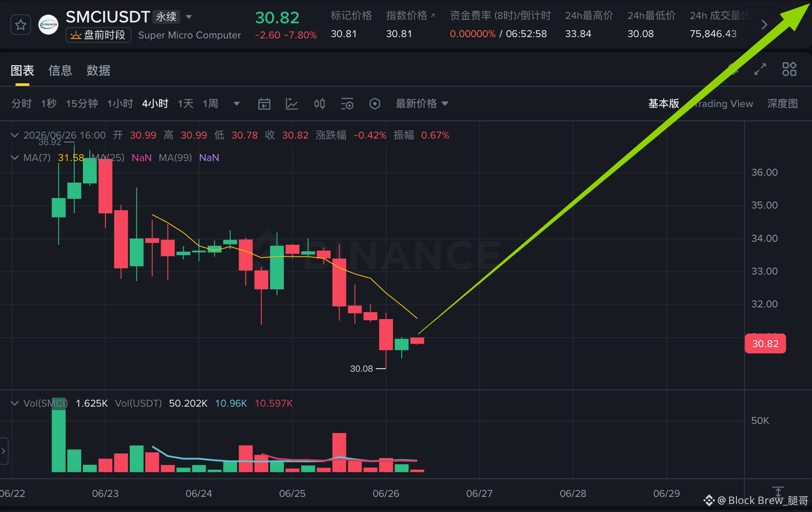Switch to the 图表 chart tab

[22, 70]
